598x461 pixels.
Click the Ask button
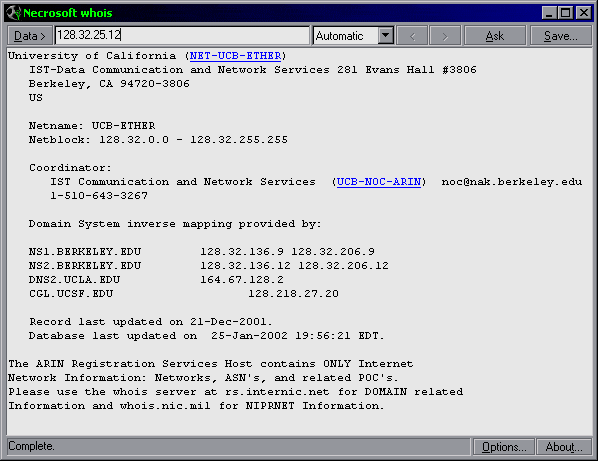click(x=495, y=36)
